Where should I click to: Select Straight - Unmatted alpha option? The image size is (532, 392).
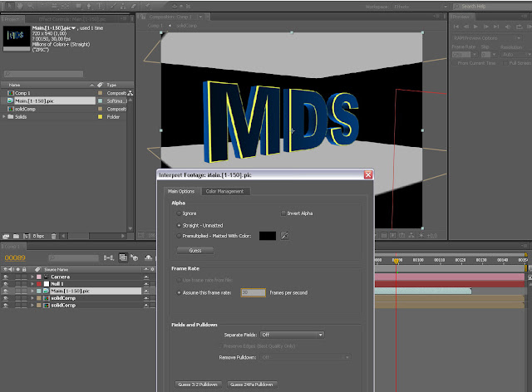[x=179, y=225]
